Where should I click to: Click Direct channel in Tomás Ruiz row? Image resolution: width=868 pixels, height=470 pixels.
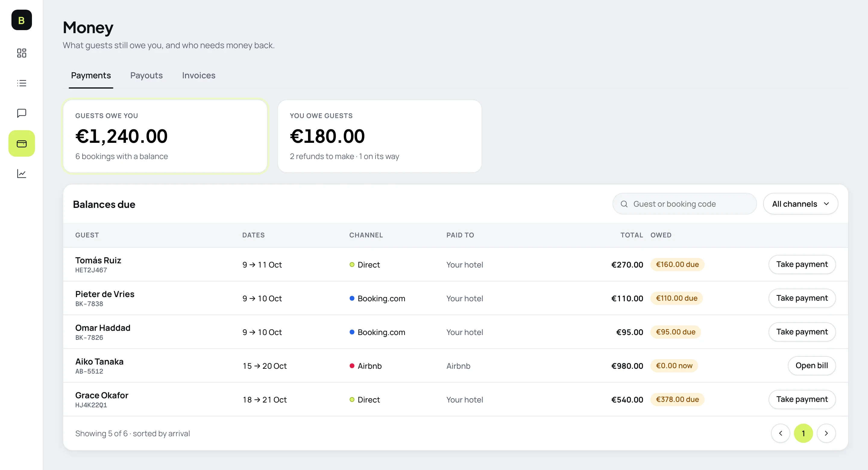tap(365, 265)
